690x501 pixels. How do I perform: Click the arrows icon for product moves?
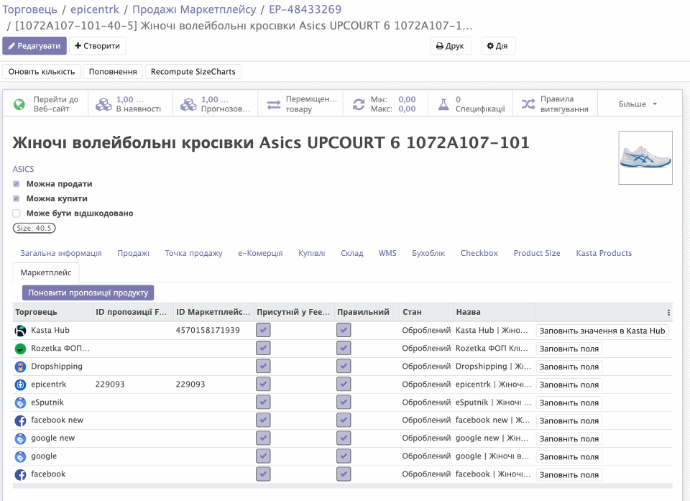pyautogui.click(x=274, y=104)
